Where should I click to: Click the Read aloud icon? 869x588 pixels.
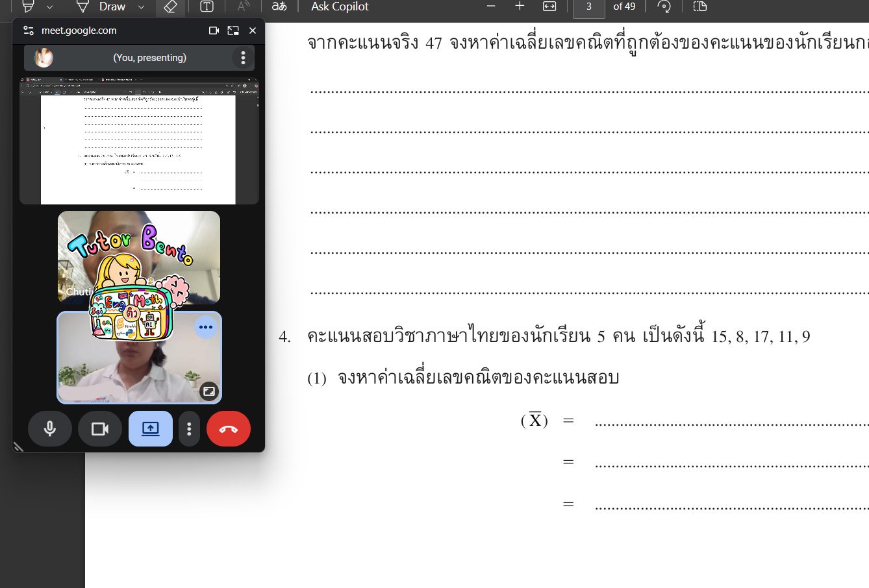(242, 6)
